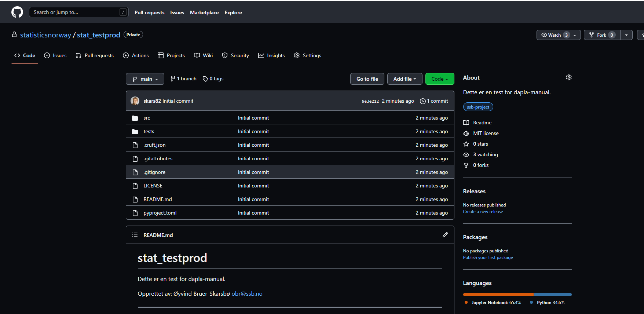Click the pencil icon to edit README

tap(445, 235)
